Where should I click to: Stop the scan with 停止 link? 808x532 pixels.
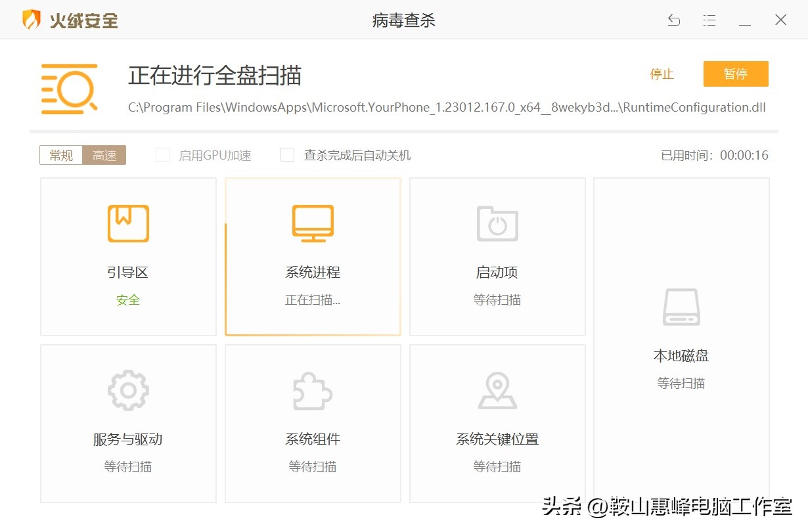point(662,74)
